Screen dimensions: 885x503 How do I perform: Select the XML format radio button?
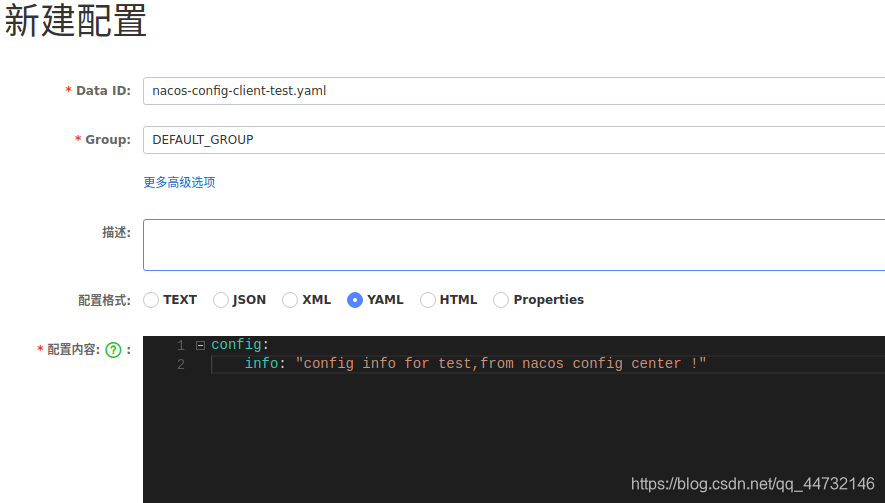290,300
